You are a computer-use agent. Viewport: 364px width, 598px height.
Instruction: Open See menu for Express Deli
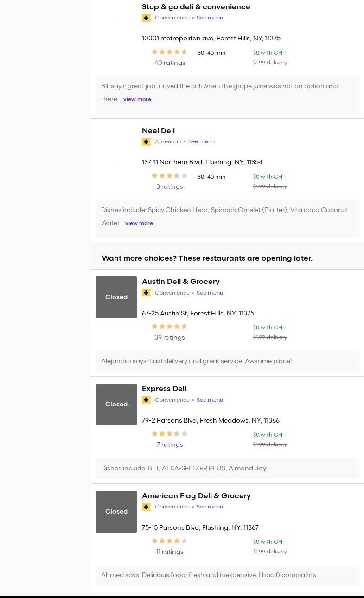point(210,400)
